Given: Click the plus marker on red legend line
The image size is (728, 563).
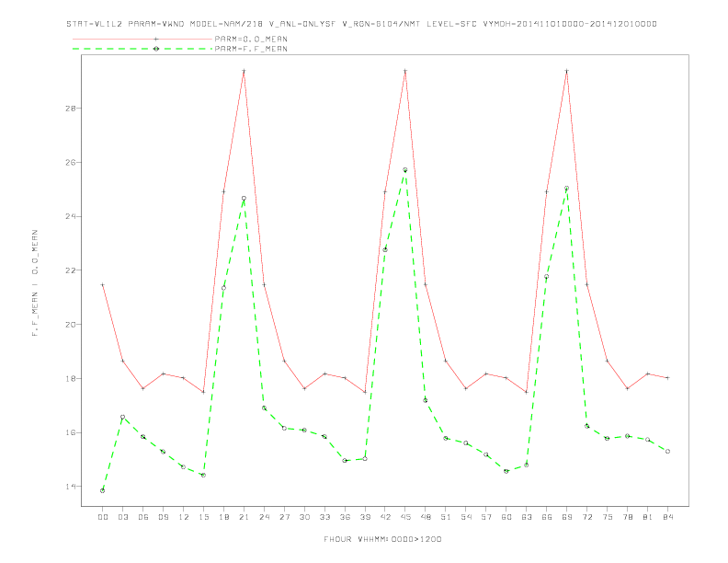Looking at the screenshot, I should coord(156,39).
